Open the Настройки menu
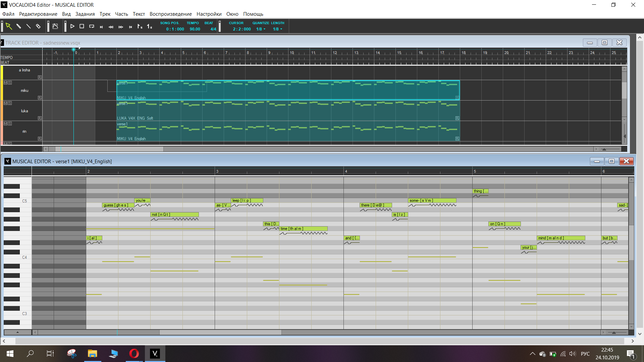 click(209, 14)
